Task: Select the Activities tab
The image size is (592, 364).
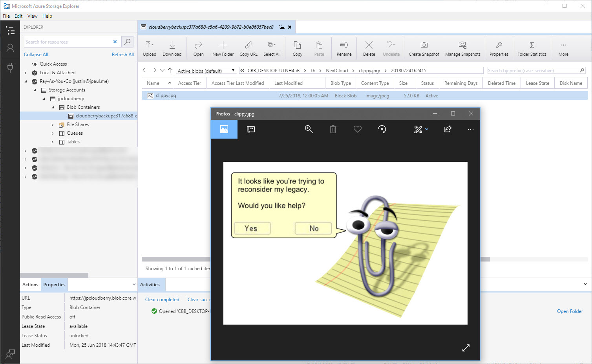Action: tap(150, 285)
